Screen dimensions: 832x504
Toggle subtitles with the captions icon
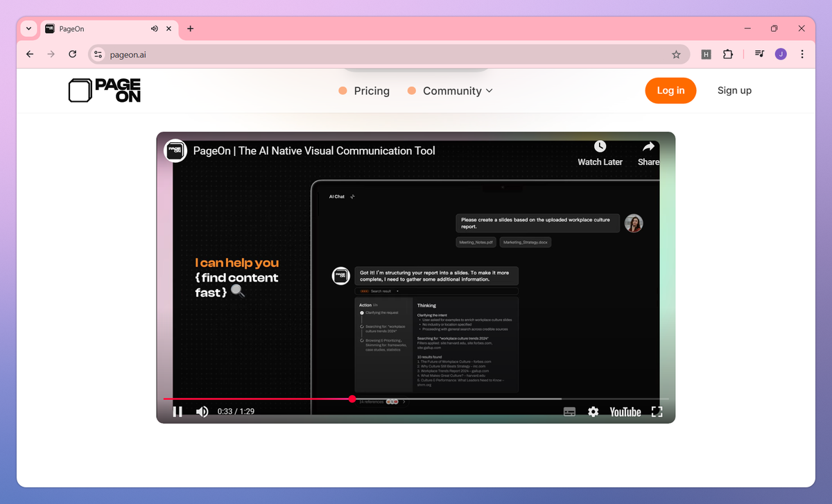(x=569, y=411)
